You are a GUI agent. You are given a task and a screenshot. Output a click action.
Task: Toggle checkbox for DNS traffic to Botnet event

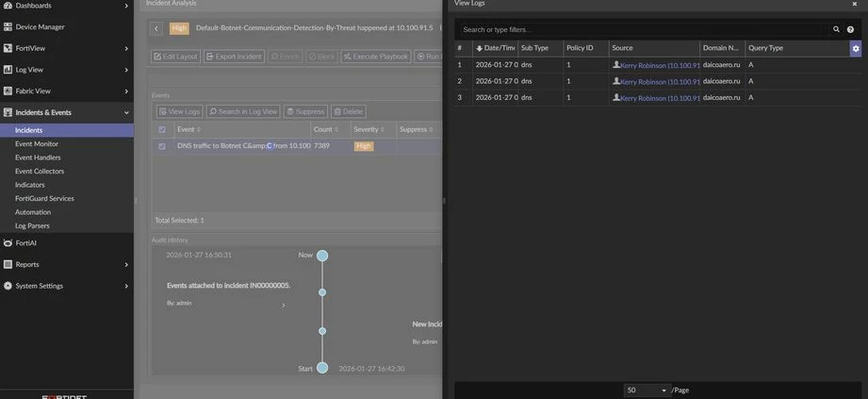tap(162, 146)
